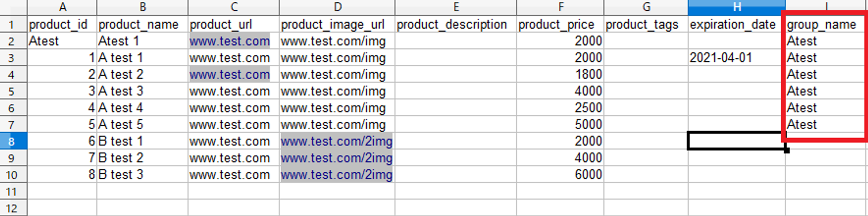Click the cell with date 2021-04-01
This screenshot has width=868, height=216.
pyautogui.click(x=720, y=58)
